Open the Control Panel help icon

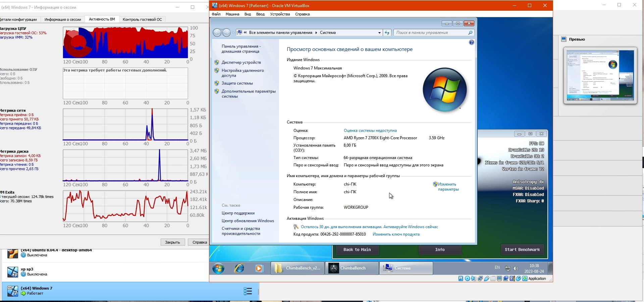pos(472,42)
